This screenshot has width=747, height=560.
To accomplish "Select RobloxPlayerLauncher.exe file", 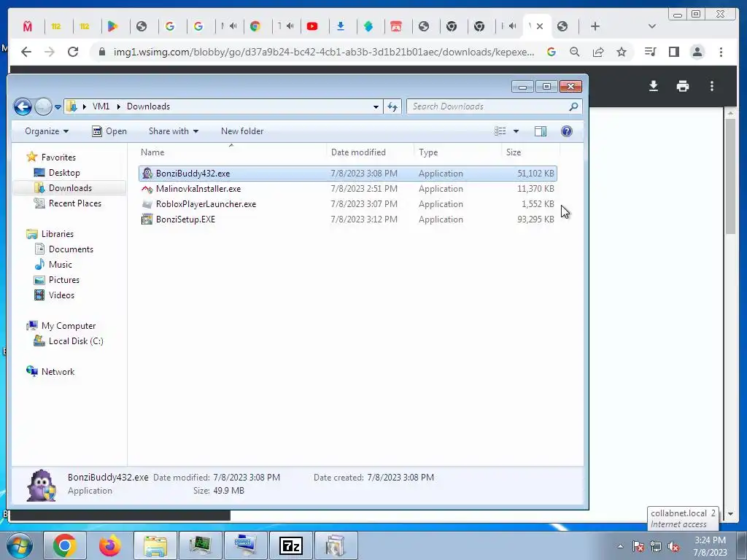I will point(348,204).
